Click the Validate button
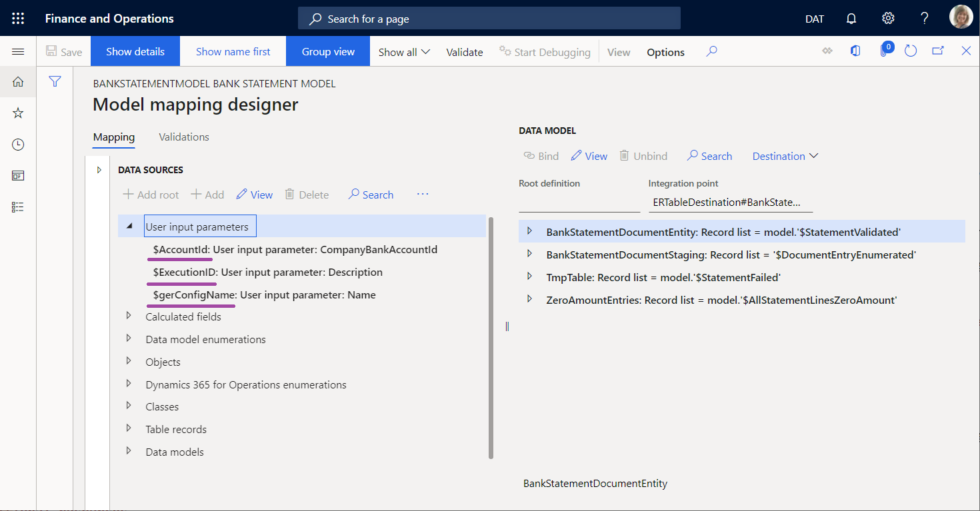The width and height of the screenshot is (980, 511). pos(464,51)
